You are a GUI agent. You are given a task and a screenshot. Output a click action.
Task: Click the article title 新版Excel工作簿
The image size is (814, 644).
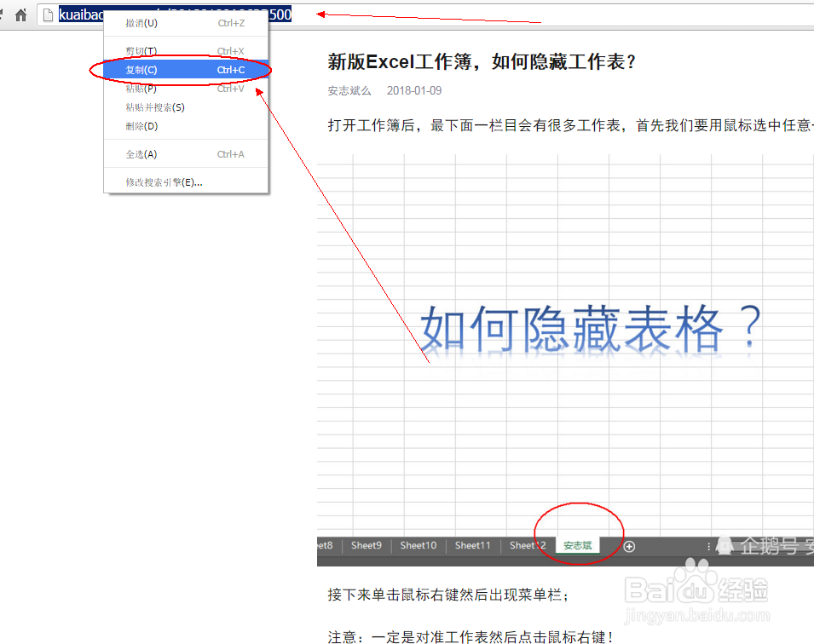pos(482,61)
